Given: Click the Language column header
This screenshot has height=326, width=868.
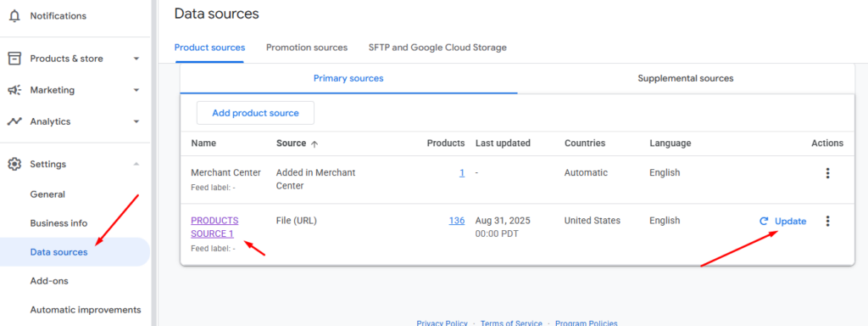Looking at the screenshot, I should (670, 143).
